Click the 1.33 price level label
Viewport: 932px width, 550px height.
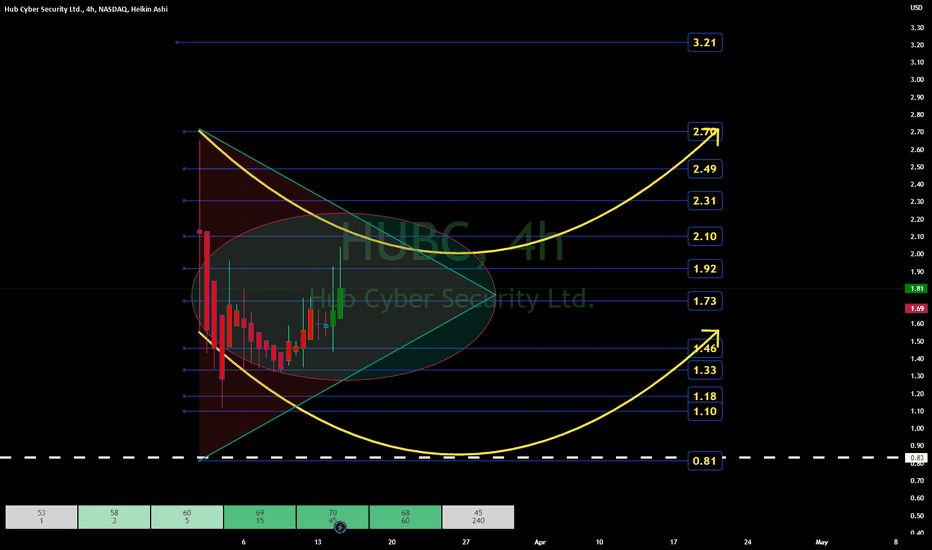click(x=705, y=370)
